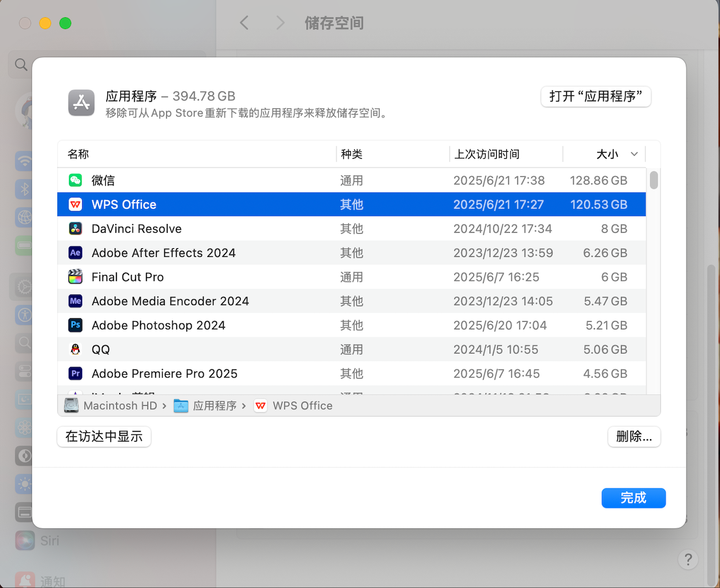Click the After Effects Ae icon
Screen dimensions: 720x588
75,253
